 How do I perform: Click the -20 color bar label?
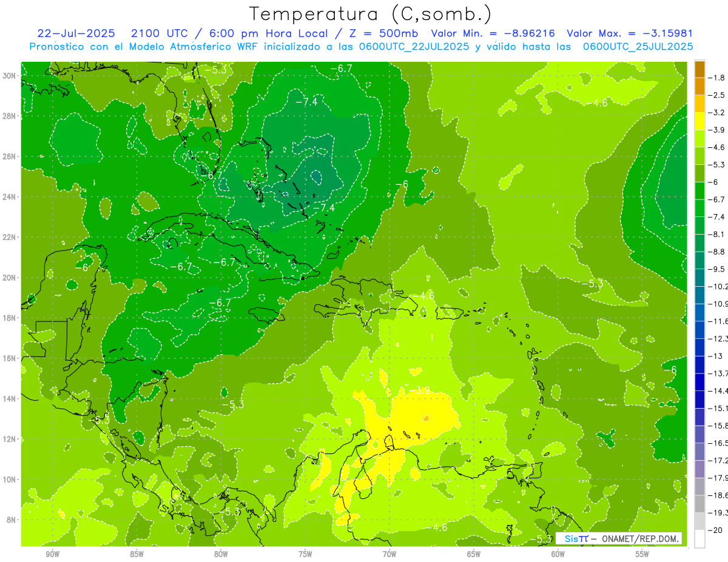(715, 530)
